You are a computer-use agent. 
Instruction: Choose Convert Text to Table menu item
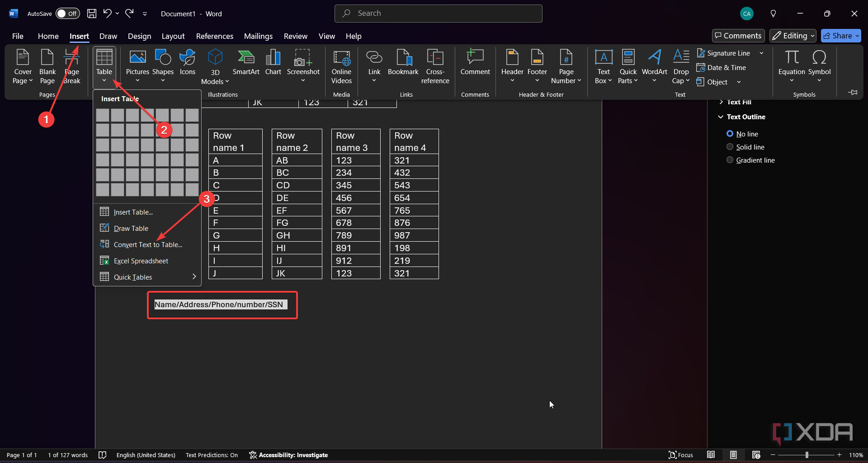[x=147, y=244]
